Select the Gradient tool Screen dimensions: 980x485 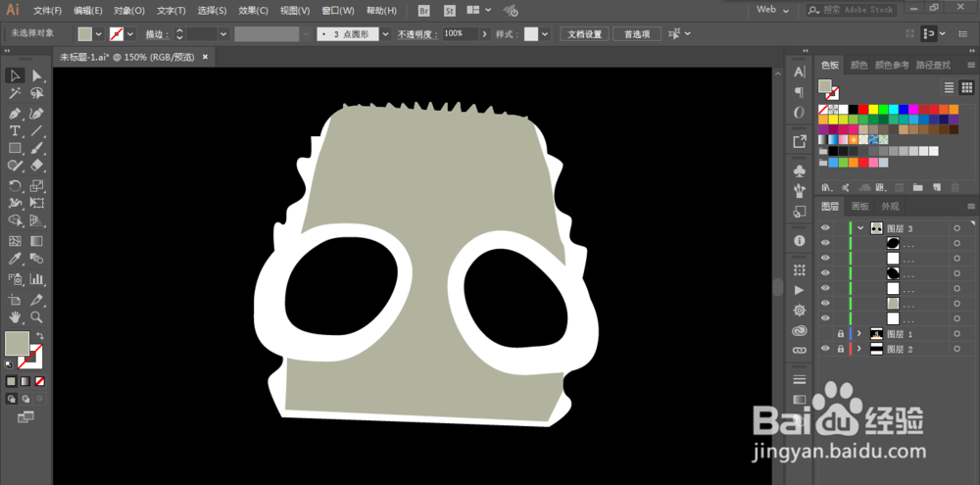37,241
